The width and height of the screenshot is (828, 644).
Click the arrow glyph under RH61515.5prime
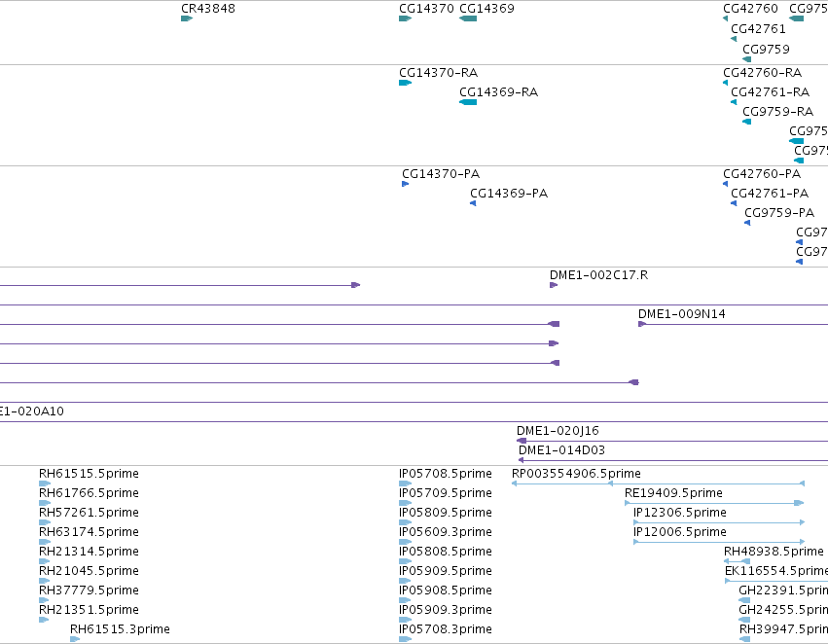pos(45,483)
